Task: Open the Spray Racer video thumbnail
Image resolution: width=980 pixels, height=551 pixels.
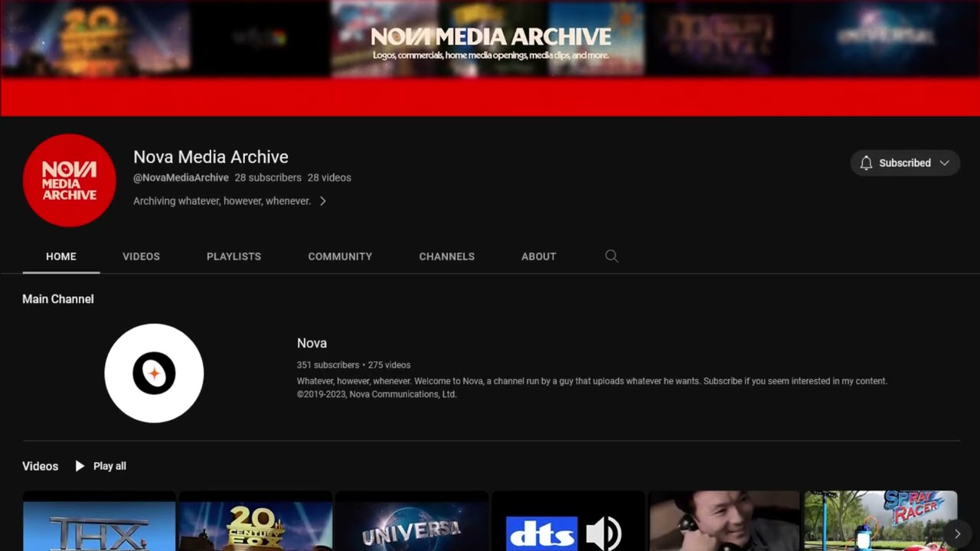Action: (x=880, y=521)
